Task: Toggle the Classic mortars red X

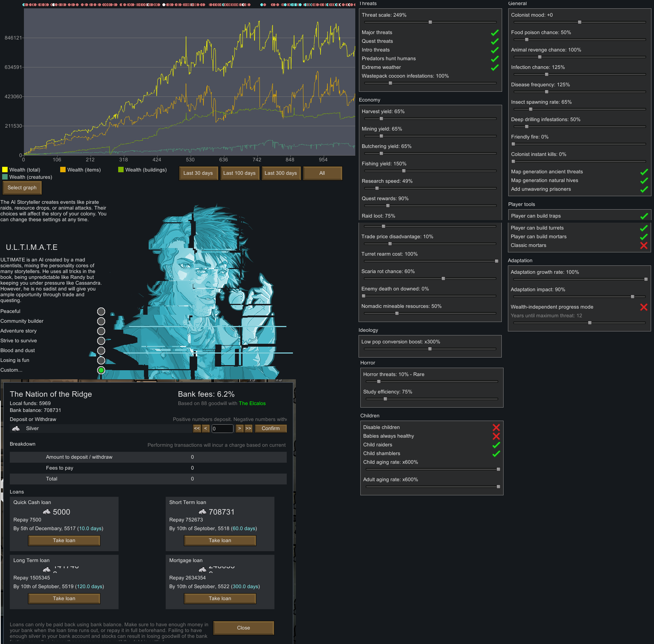Action: point(644,245)
